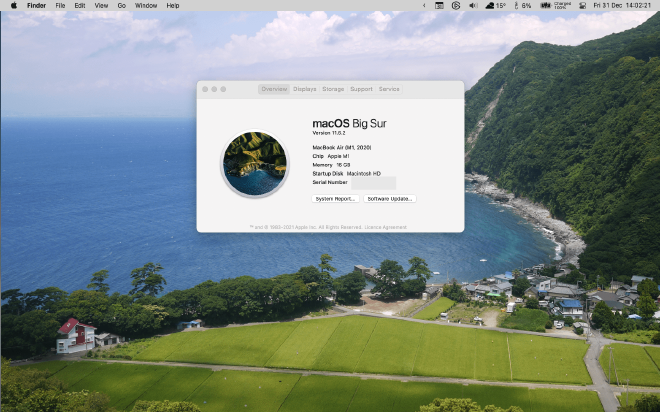Open Control Centre icon in menu bar

point(583,5)
